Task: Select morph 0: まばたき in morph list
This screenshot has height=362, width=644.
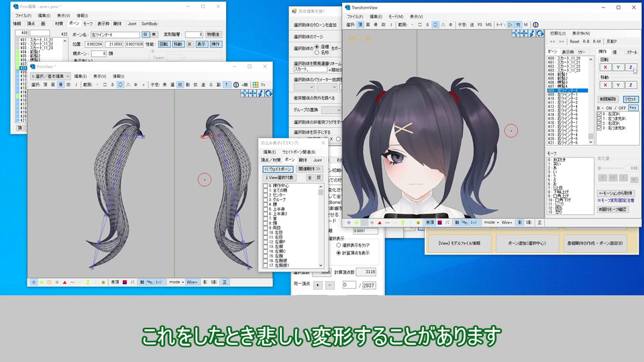Action: pyautogui.click(x=570, y=160)
